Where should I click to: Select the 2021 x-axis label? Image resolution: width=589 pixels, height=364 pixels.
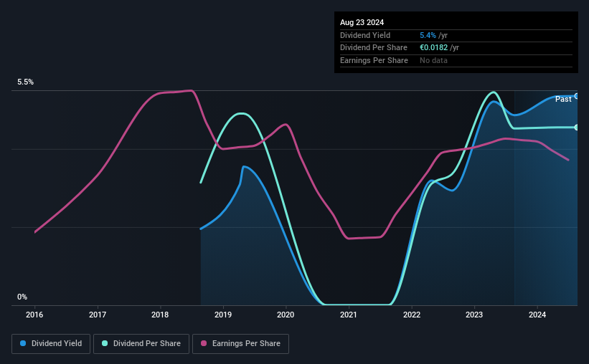tap(349, 315)
